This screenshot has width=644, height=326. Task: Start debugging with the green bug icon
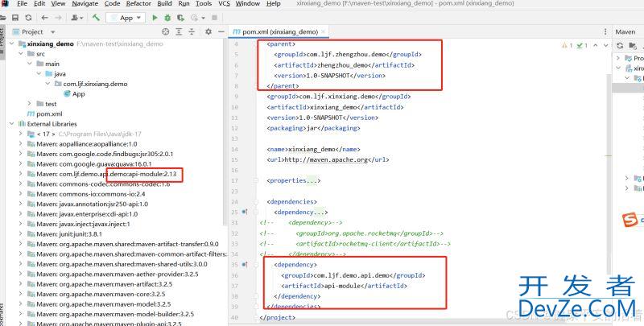167,18
